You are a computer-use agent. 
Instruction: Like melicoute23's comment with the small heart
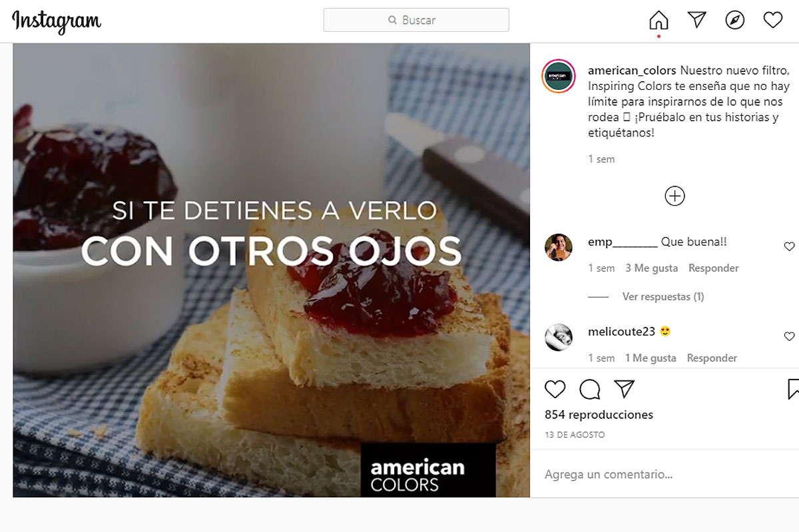[x=789, y=336]
